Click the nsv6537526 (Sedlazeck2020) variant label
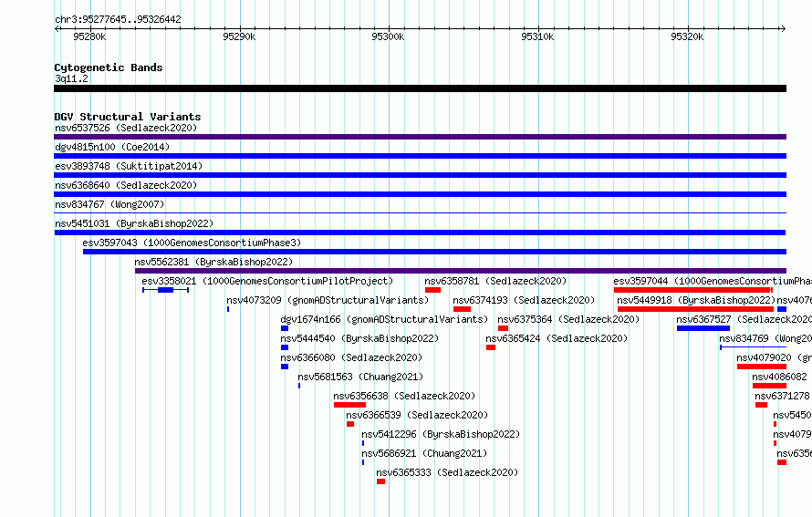This screenshot has height=517, width=812. click(126, 128)
